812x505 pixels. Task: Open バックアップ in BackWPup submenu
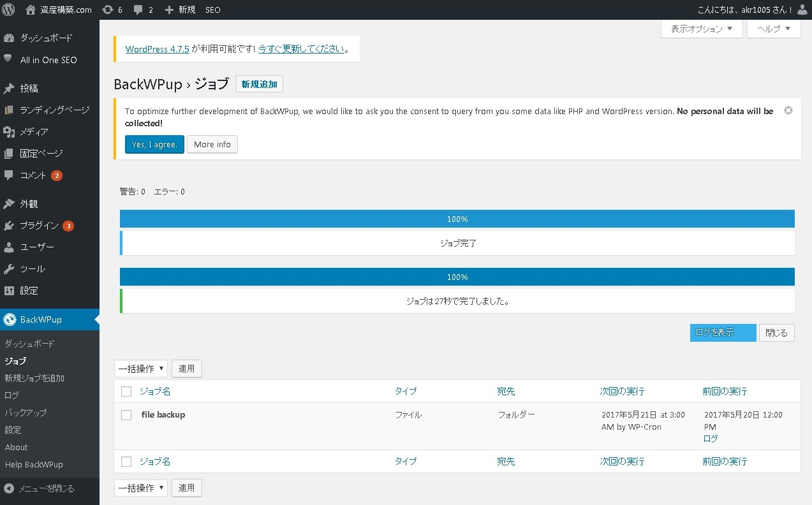click(26, 413)
